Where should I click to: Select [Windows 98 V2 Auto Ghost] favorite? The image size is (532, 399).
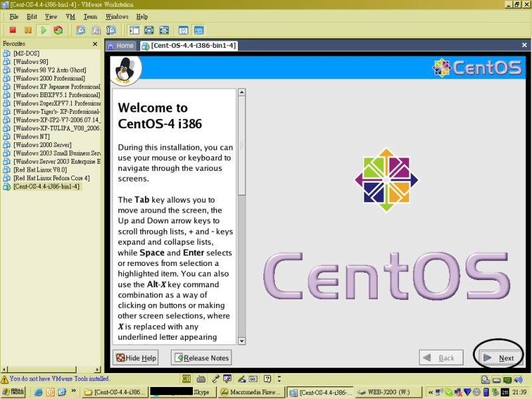(49, 70)
